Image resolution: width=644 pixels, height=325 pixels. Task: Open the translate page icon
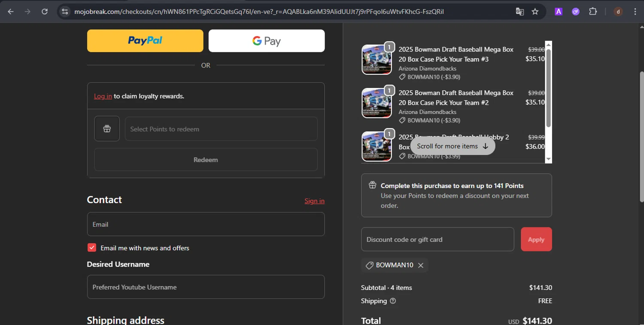(519, 12)
